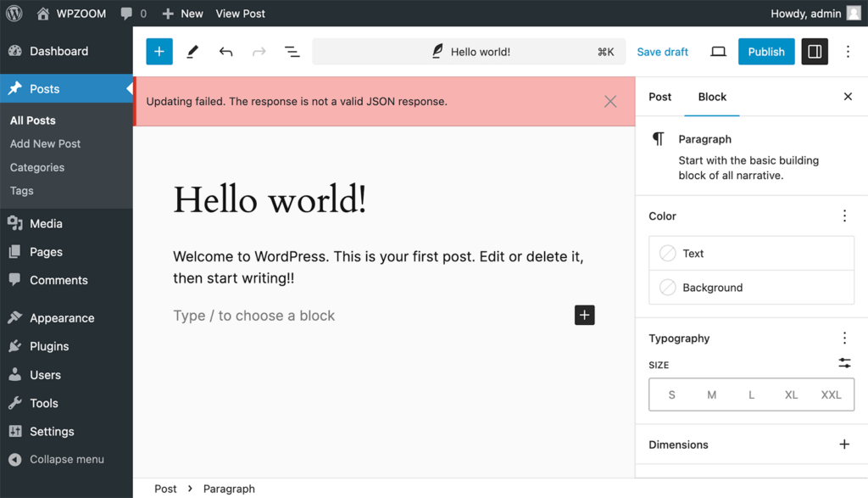Open the editor Options three-dot menu
This screenshot has height=498, width=868.
point(848,52)
